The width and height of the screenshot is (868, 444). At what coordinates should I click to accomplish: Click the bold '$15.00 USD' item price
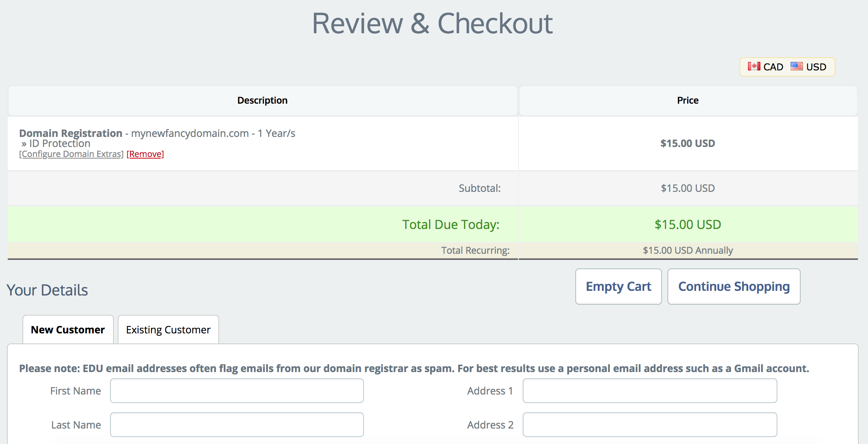pos(688,143)
